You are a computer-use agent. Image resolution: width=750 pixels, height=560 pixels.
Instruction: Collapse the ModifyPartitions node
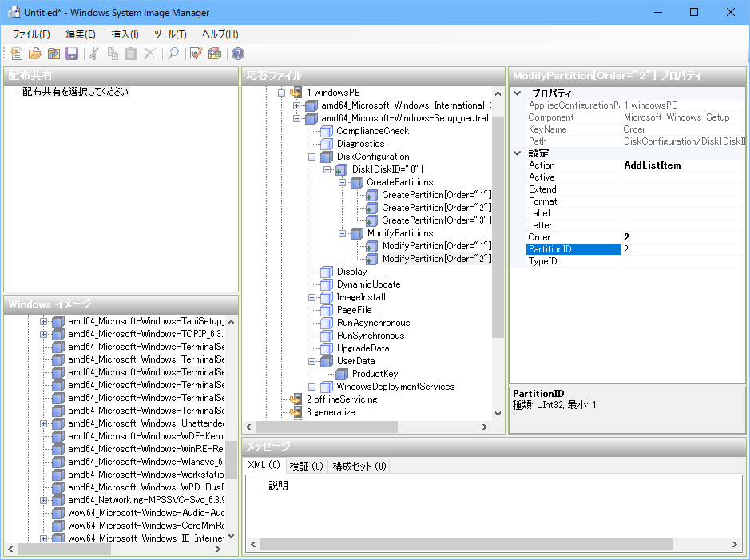[343, 233]
